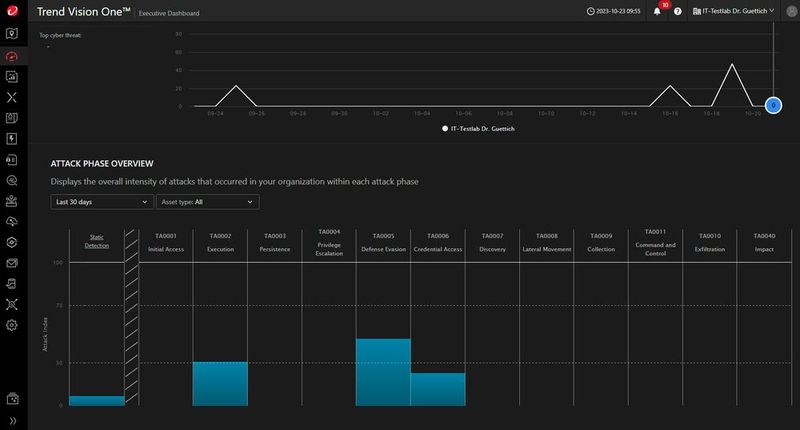Click the TA0002 Execution bar
Screen dimensions: 800x430
point(220,383)
